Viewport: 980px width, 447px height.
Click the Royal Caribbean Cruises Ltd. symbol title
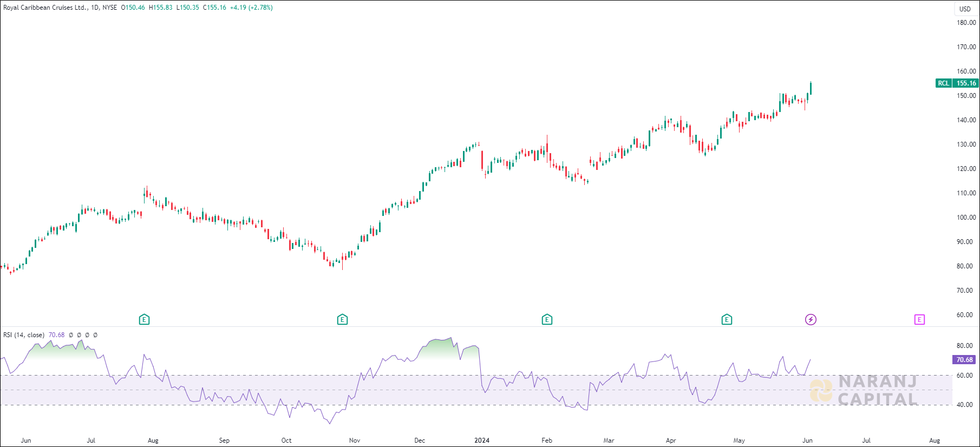point(45,8)
